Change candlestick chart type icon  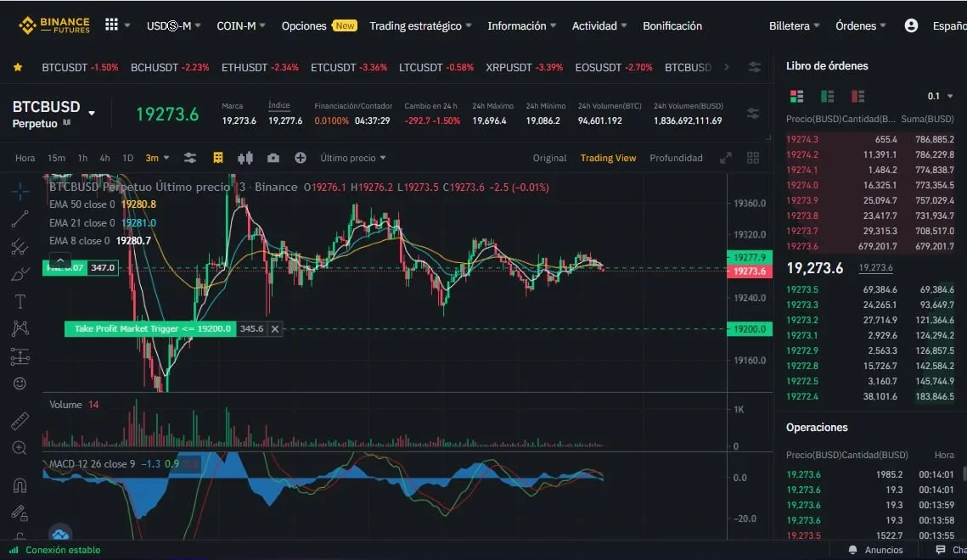pos(245,159)
